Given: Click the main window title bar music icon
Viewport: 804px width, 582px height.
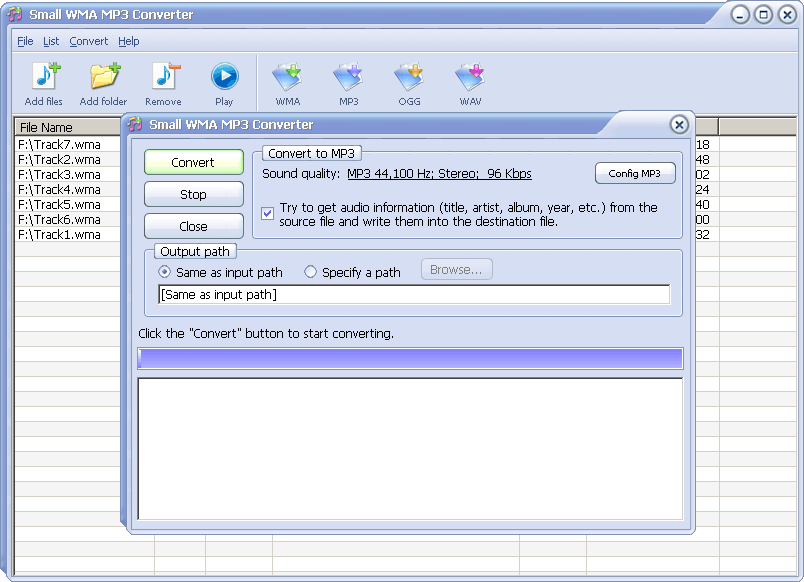Looking at the screenshot, I should 14,14.
